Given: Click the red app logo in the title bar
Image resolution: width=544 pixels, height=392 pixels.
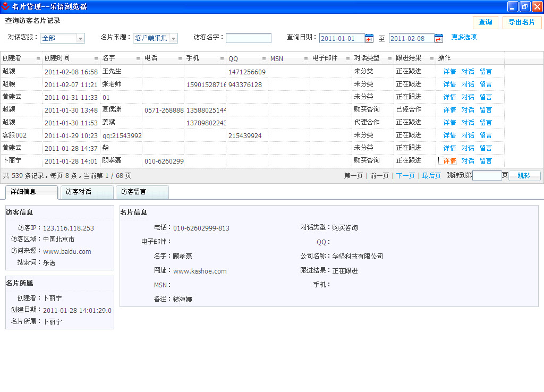Looking at the screenshot, I should [5, 6].
